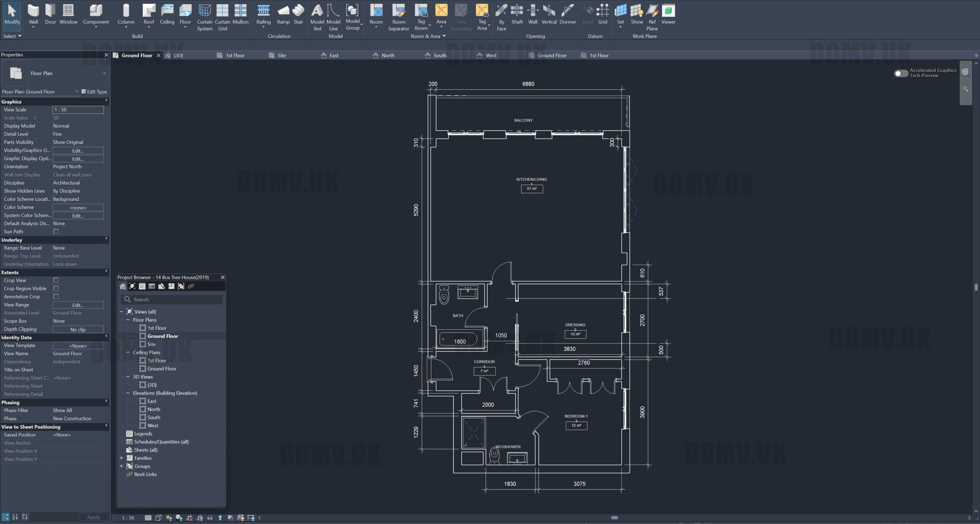
Task: Click Edit button for View Range
Action: point(78,305)
